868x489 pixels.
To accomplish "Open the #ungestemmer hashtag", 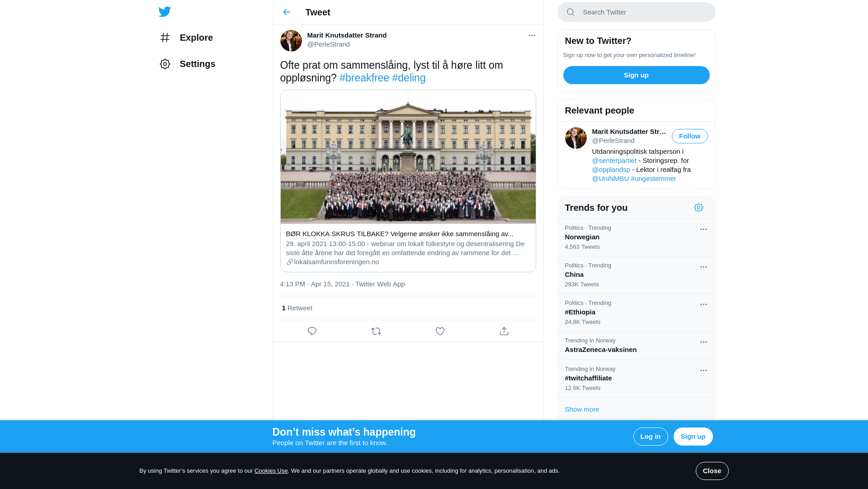I will tap(653, 179).
